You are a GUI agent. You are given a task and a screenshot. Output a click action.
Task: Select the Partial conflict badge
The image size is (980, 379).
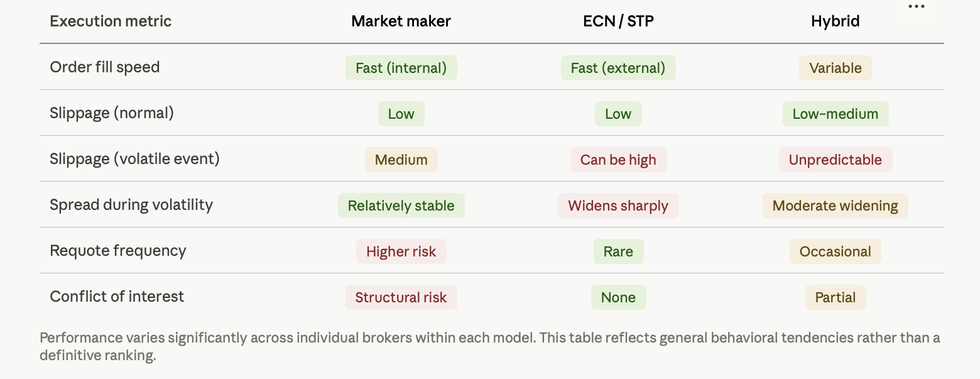(x=835, y=297)
